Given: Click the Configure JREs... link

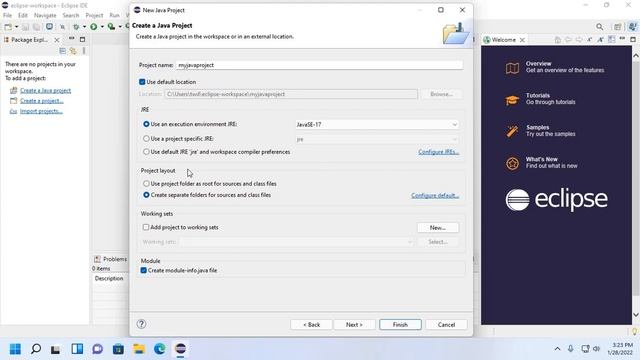Looking at the screenshot, I should point(438,152).
